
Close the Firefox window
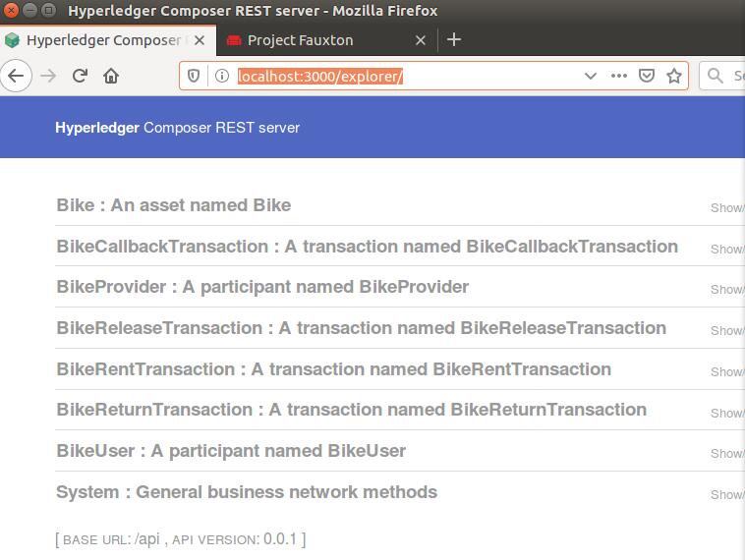[x=10, y=10]
